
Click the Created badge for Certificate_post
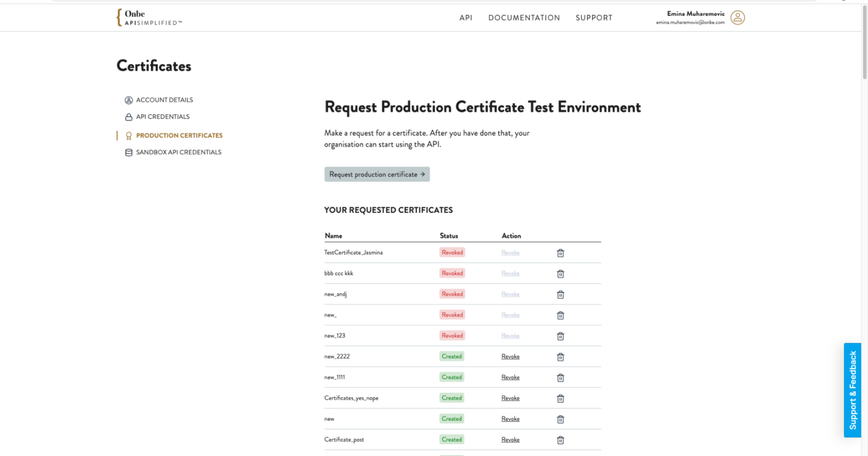click(452, 440)
